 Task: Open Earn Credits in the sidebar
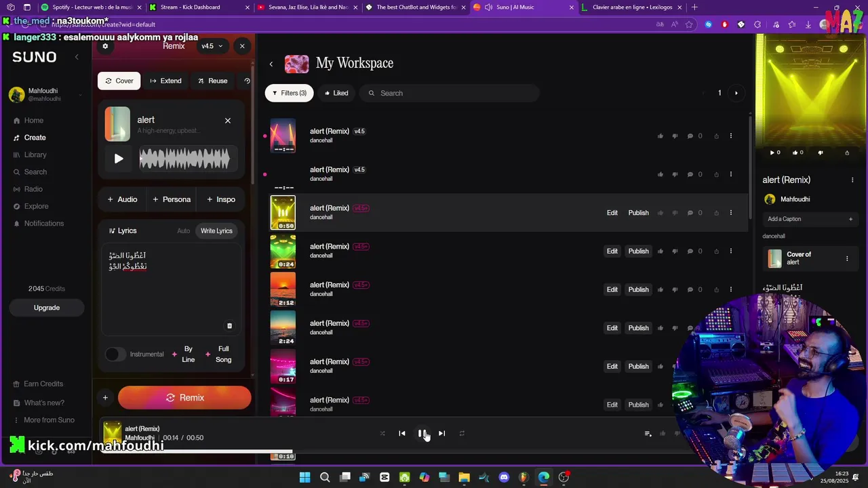click(38, 384)
